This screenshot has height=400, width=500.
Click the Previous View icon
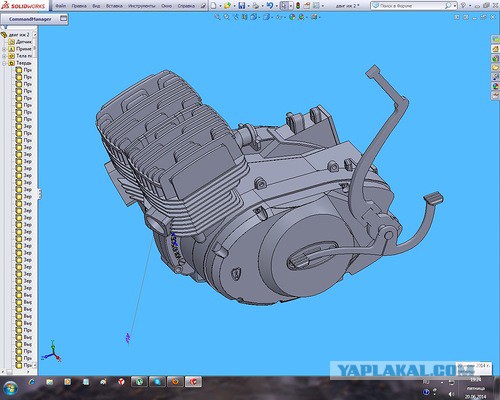pyautogui.click(x=236, y=17)
